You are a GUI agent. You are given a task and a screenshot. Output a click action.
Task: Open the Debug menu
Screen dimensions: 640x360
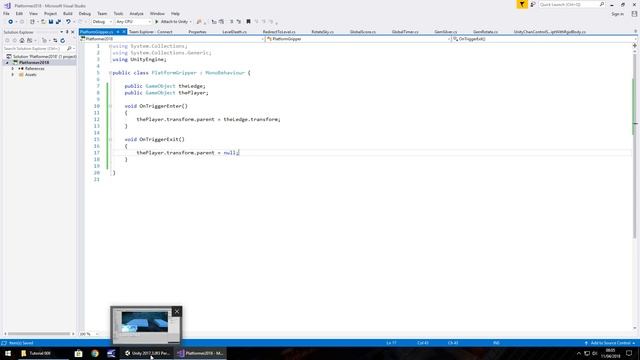coord(85,13)
